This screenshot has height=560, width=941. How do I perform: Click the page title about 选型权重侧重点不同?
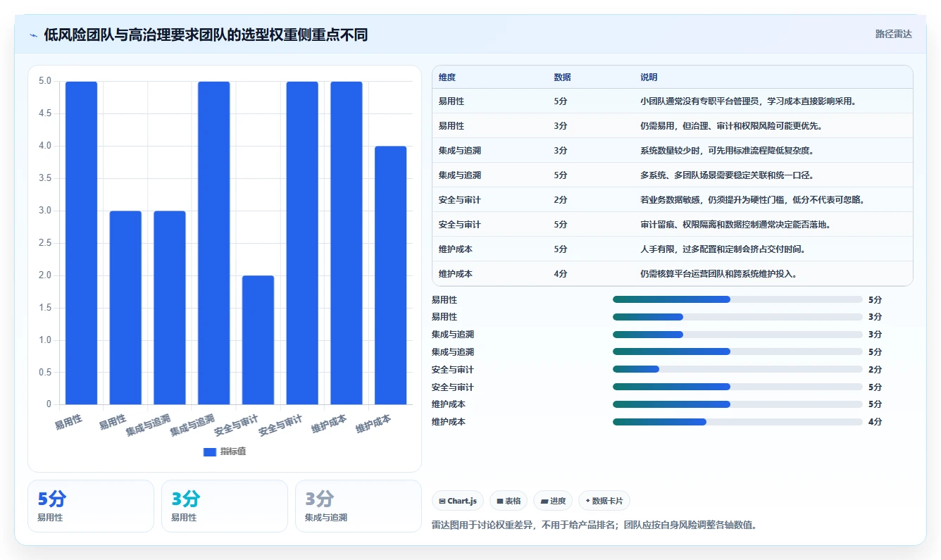coord(206,35)
